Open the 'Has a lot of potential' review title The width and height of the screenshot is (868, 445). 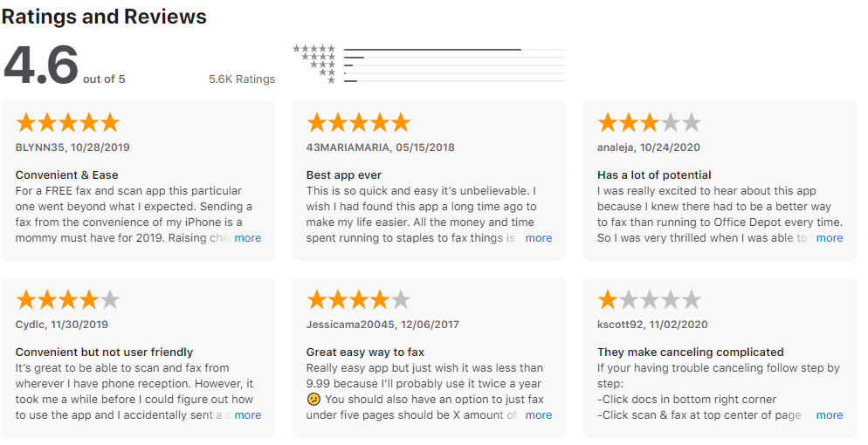pos(654,175)
